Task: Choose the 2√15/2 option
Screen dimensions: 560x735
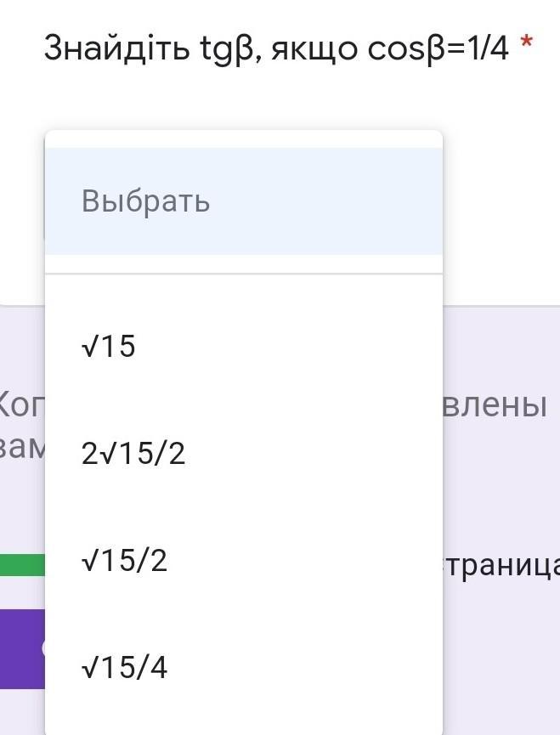Action: [133, 455]
